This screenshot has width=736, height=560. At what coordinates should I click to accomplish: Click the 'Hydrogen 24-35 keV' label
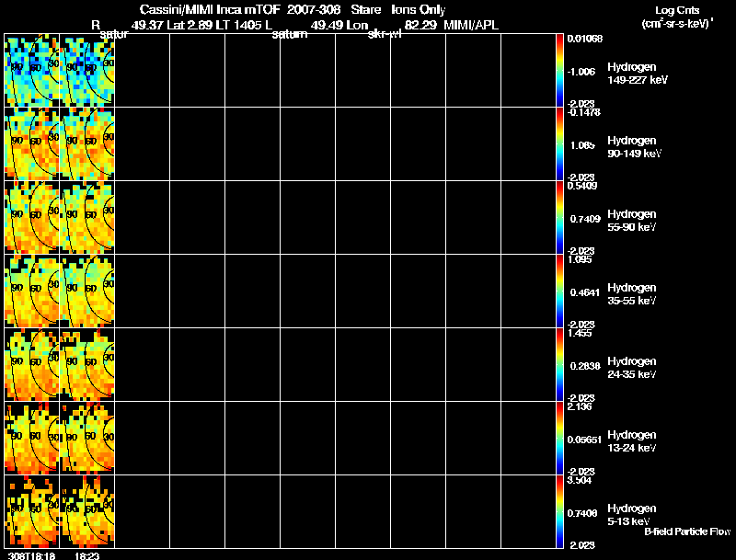coord(632,368)
